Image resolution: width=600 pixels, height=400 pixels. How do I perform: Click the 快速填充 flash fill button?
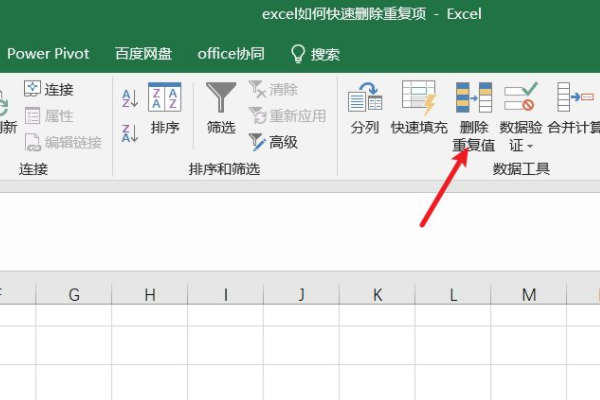(x=419, y=108)
